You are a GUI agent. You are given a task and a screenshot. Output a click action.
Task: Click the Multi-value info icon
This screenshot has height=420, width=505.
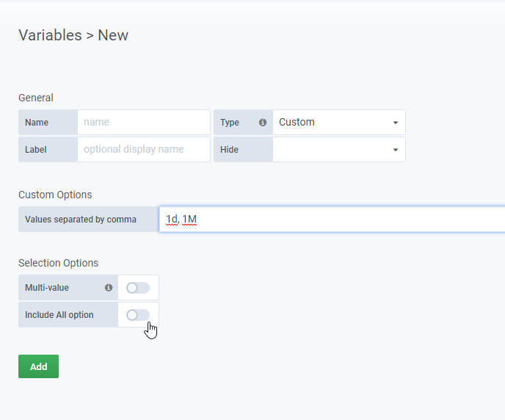tap(109, 288)
